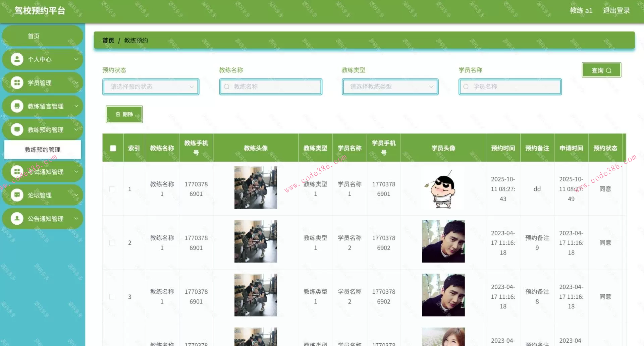Click the 公告通知管理 person icon
Screen dimensions: 644x346
click(17, 218)
